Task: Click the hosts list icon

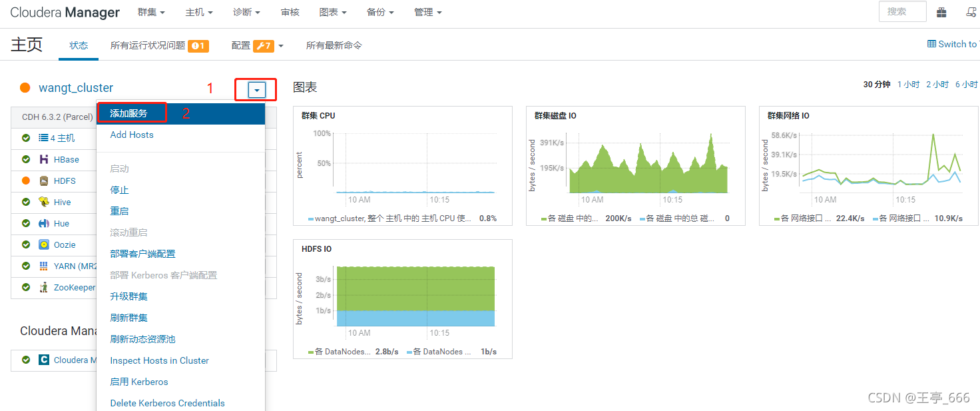Action: click(43, 138)
